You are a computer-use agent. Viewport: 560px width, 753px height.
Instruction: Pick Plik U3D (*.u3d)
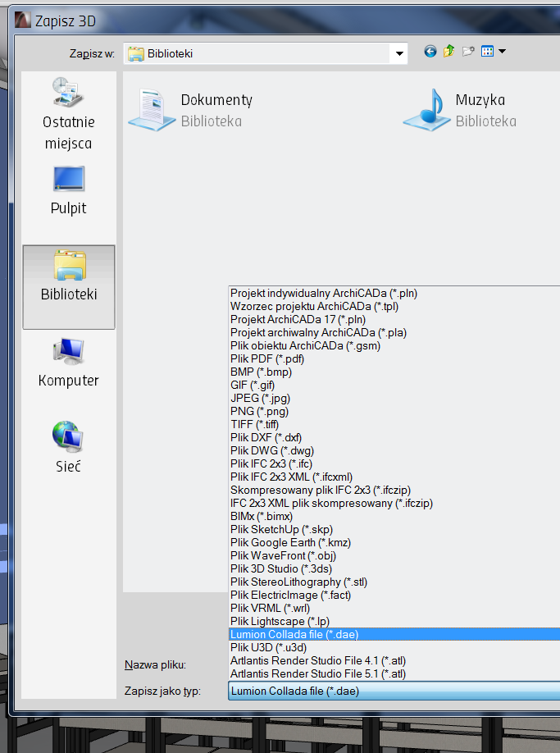point(394,647)
